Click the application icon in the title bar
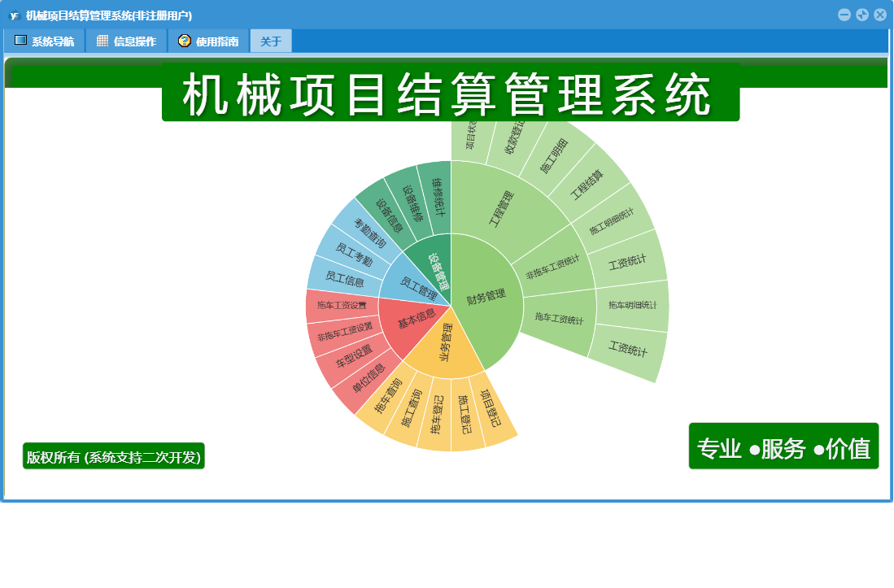 [15, 15]
